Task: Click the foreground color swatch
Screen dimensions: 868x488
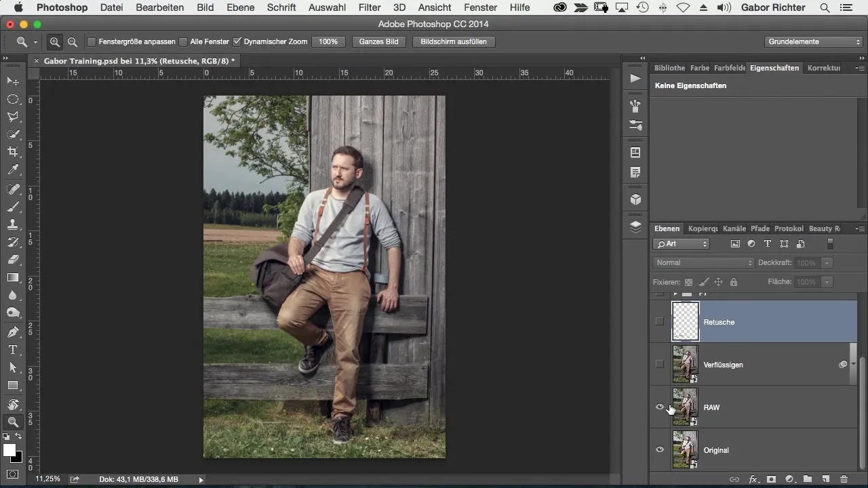Action: pyautogui.click(x=9, y=451)
